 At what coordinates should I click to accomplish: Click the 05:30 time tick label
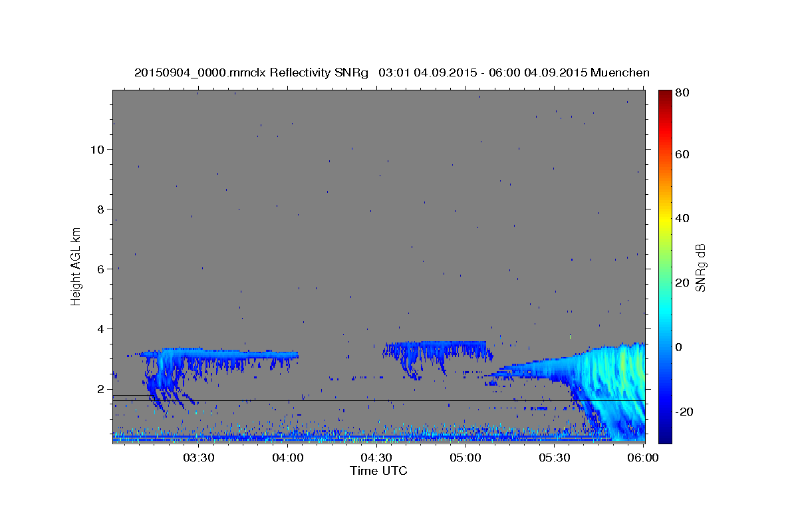(x=555, y=458)
